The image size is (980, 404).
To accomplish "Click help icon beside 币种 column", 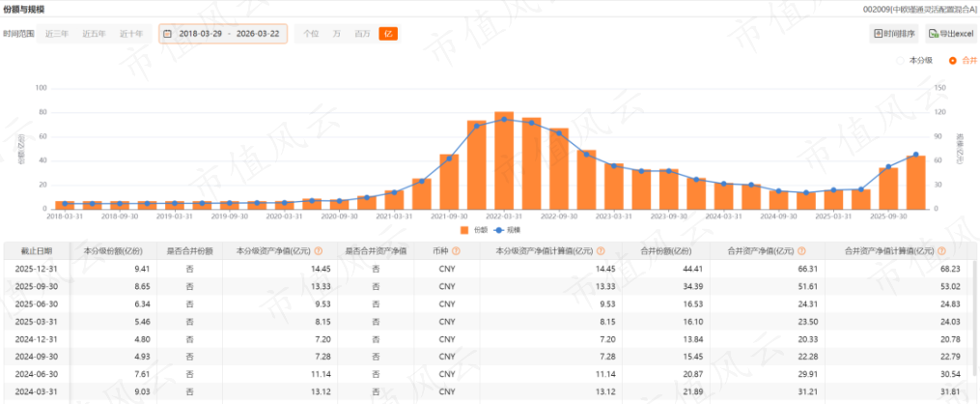I will (x=456, y=250).
